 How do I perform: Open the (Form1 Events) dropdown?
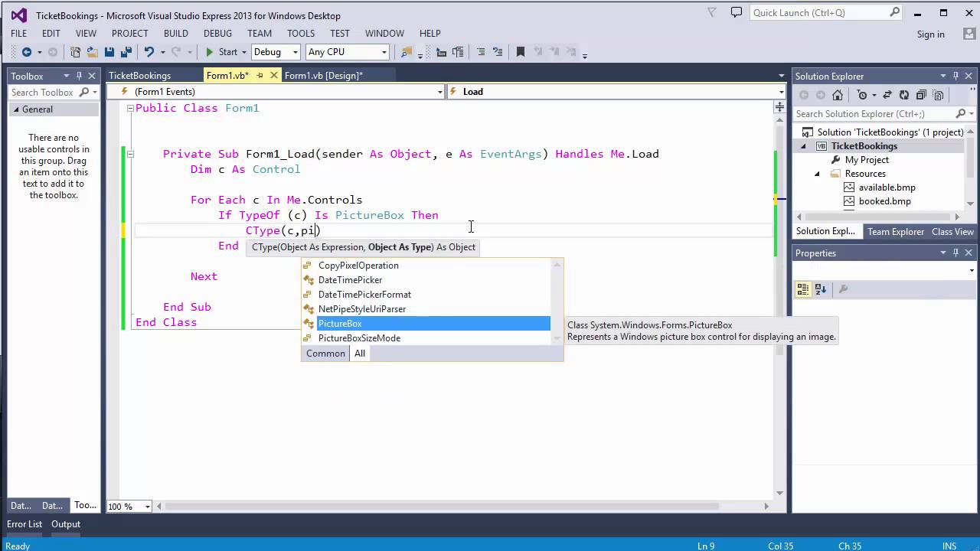pyautogui.click(x=439, y=91)
